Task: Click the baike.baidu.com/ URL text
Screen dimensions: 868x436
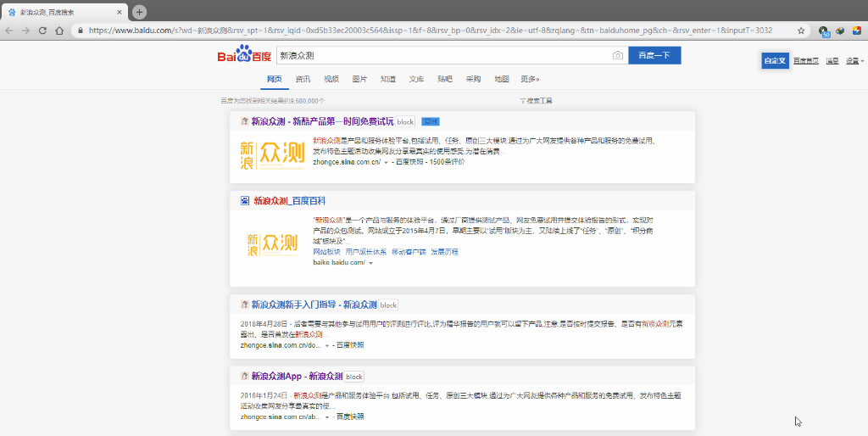Action: 339,263
